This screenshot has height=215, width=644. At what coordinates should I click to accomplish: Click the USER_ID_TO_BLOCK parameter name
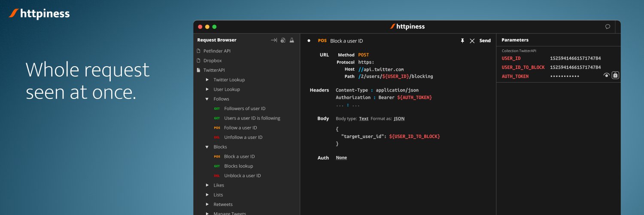point(523,68)
